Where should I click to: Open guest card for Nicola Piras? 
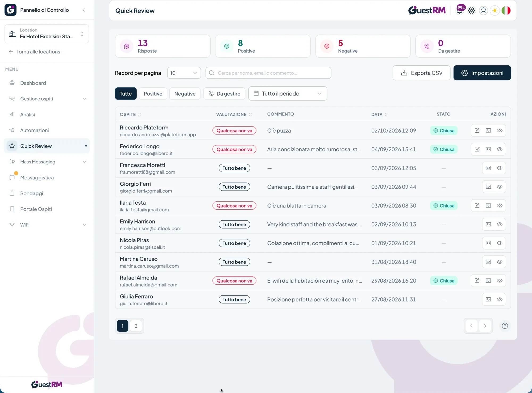coord(488,243)
